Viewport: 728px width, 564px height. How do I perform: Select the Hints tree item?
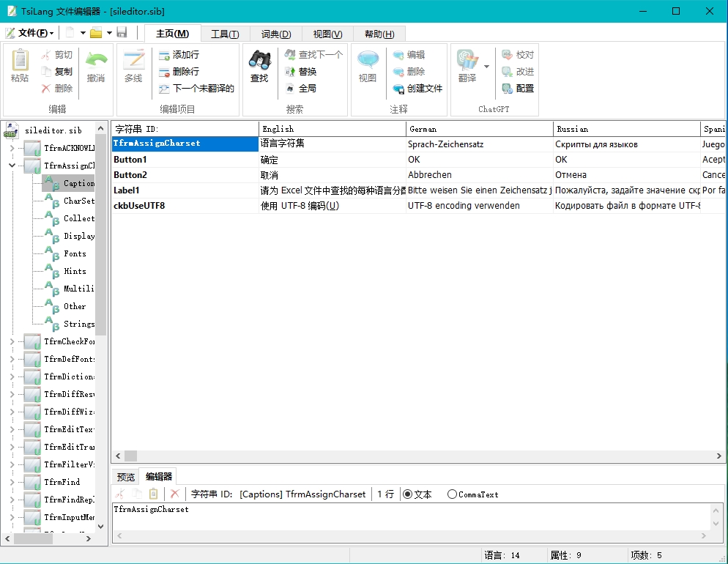[75, 271]
